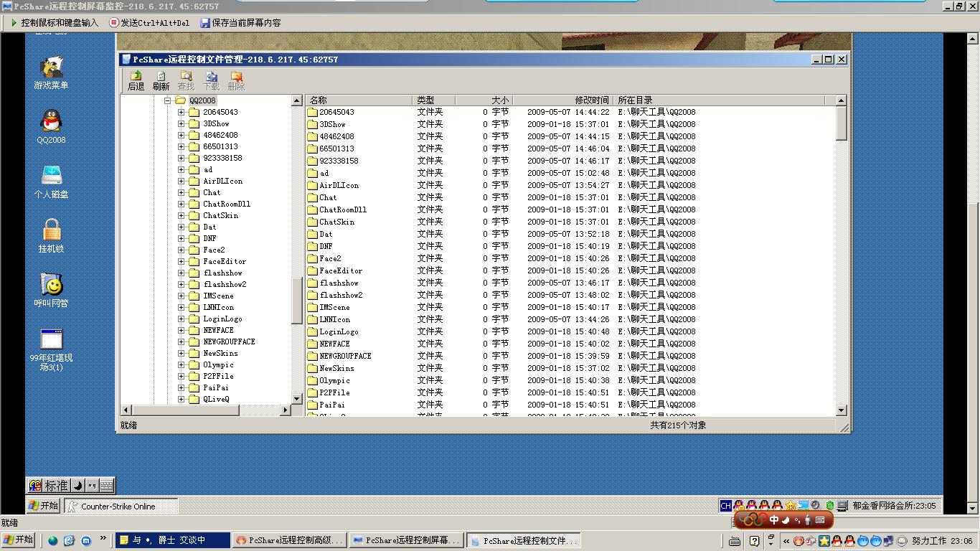Expand the LoginLogo tree folder
Screen dimensions: 980x551
[182, 319]
